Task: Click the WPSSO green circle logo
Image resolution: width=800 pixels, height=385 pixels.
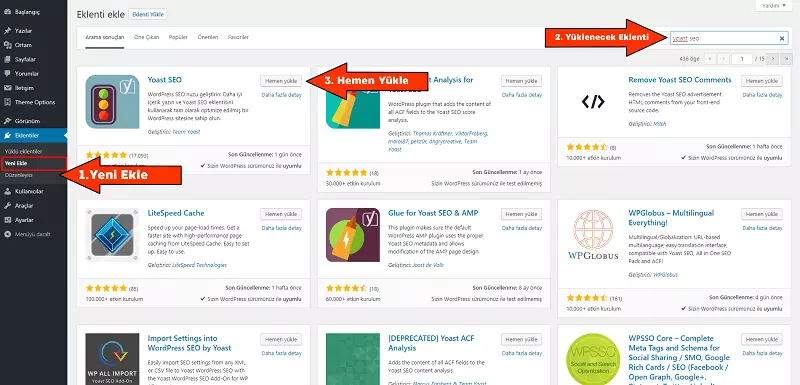Action: [593, 359]
